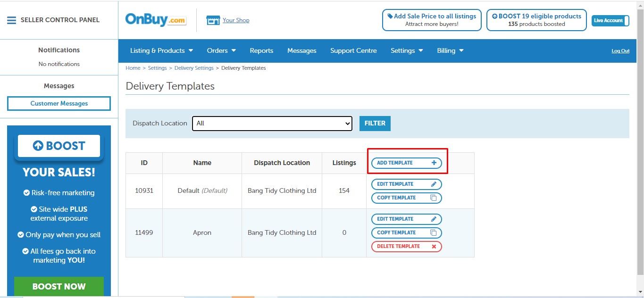Screen dimensions: 644x298
Task: Click Copy Template for Apron
Action: point(407,233)
